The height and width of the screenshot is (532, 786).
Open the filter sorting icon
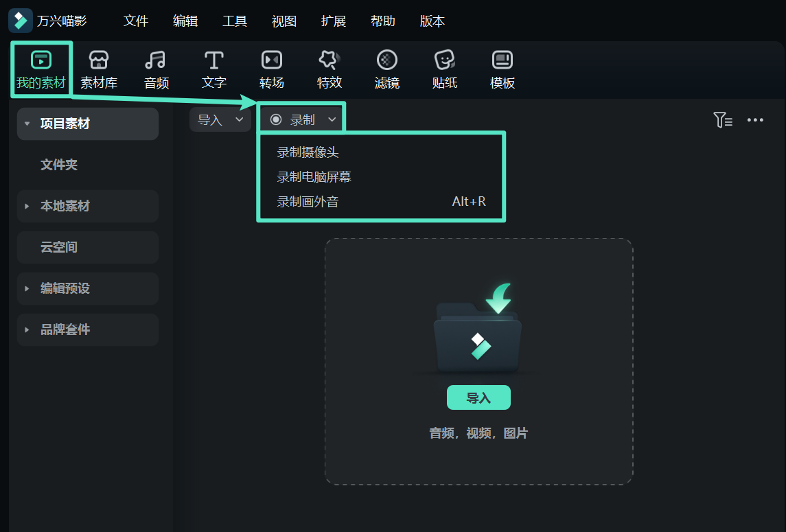click(723, 119)
